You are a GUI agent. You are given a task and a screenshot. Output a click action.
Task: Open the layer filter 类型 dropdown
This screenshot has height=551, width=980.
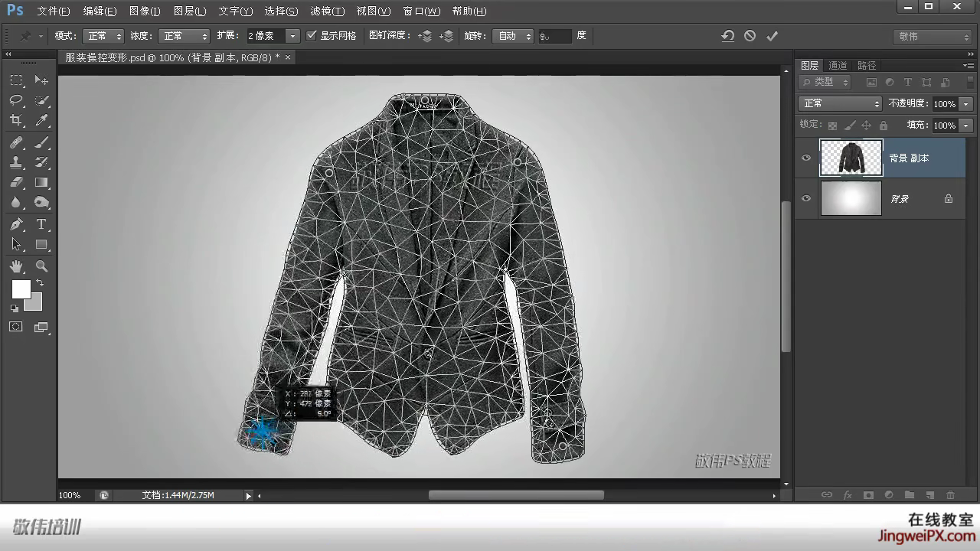coord(825,82)
